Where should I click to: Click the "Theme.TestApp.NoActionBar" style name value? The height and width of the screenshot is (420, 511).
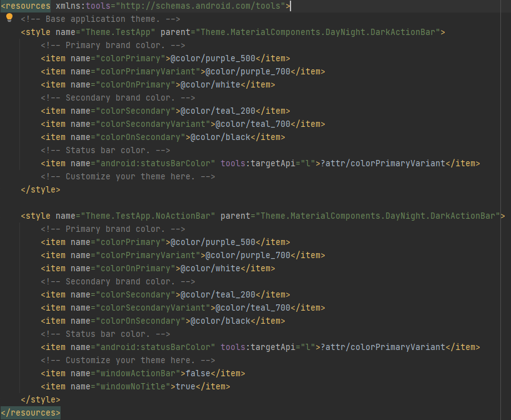(148, 216)
